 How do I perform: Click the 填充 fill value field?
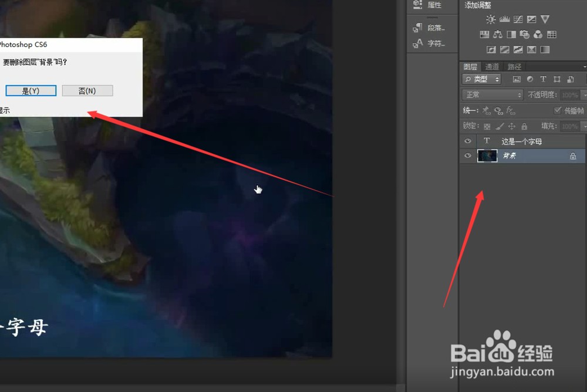pos(570,127)
